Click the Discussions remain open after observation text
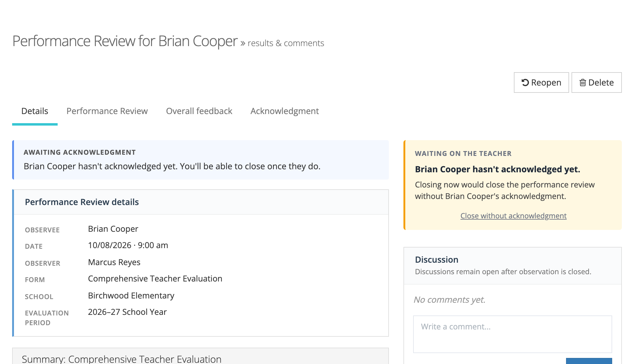The width and height of the screenshot is (634, 364). coord(503,271)
